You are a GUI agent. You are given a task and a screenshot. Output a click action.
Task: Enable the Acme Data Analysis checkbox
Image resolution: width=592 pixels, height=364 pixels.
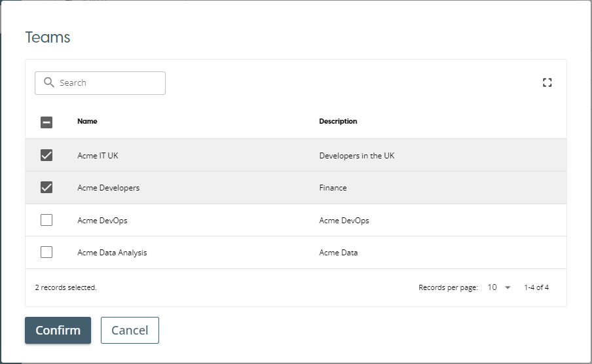pos(46,252)
